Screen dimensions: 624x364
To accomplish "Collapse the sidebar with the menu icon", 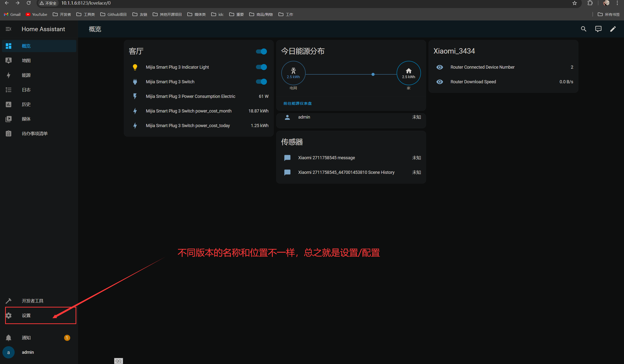I will (x=9, y=29).
